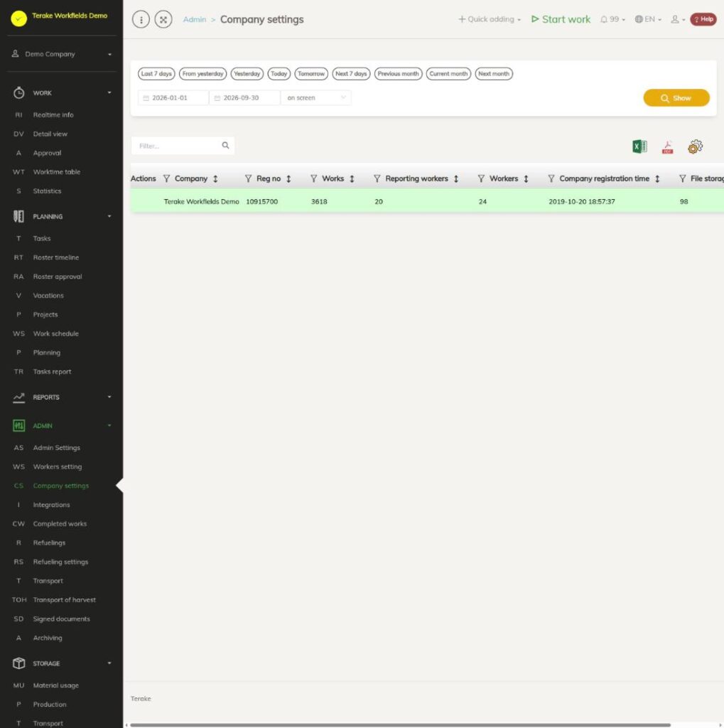Filter the File storage column funnel

tap(682, 178)
